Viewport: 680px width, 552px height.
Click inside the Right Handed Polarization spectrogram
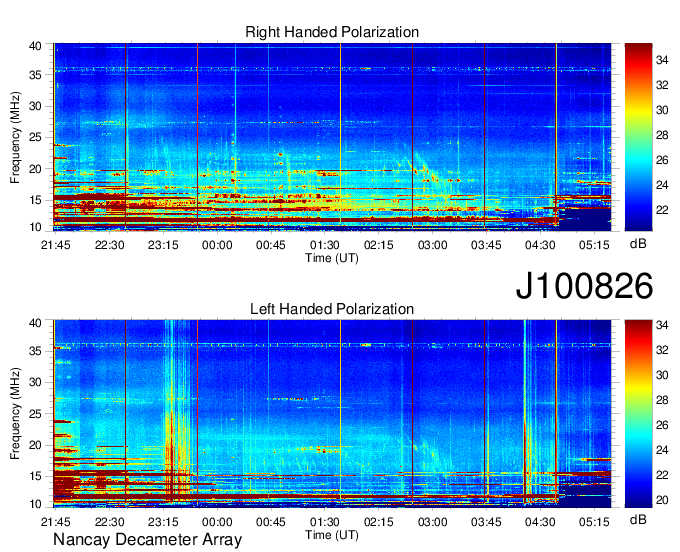click(332, 137)
